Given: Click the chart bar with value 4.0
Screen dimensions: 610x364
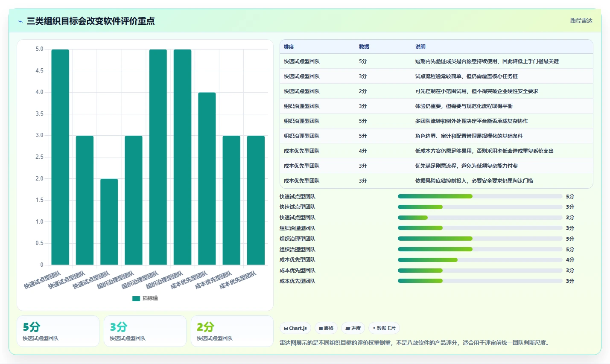Looking at the screenshot, I should [207, 179].
